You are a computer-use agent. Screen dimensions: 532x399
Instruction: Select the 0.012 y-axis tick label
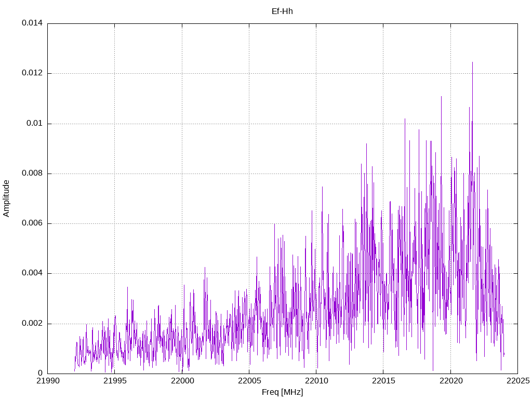tap(32, 73)
